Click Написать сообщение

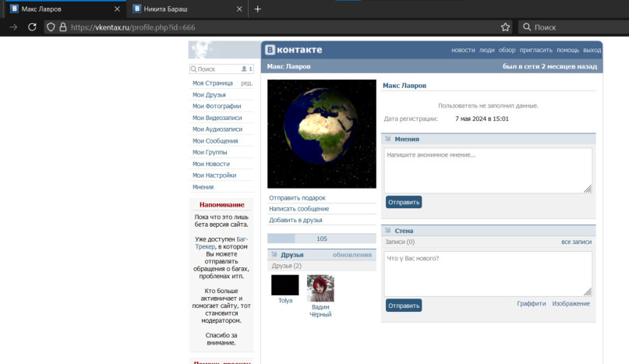click(299, 209)
